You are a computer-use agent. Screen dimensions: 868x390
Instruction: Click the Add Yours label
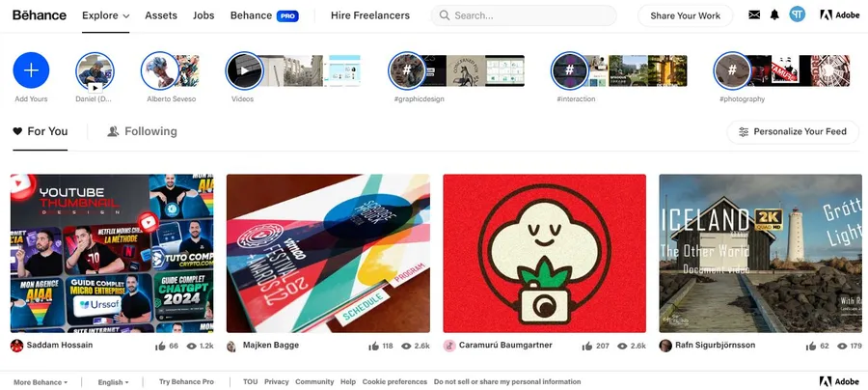tap(31, 99)
